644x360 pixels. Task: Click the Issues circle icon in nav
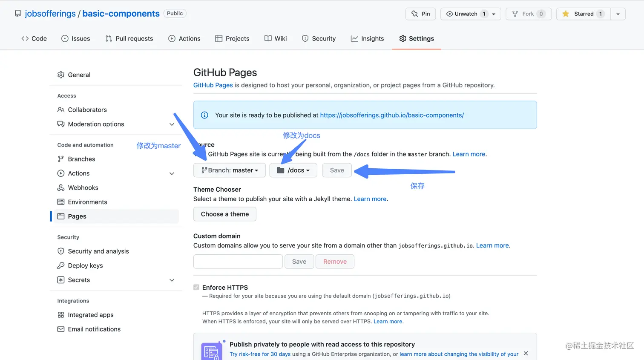tap(65, 38)
